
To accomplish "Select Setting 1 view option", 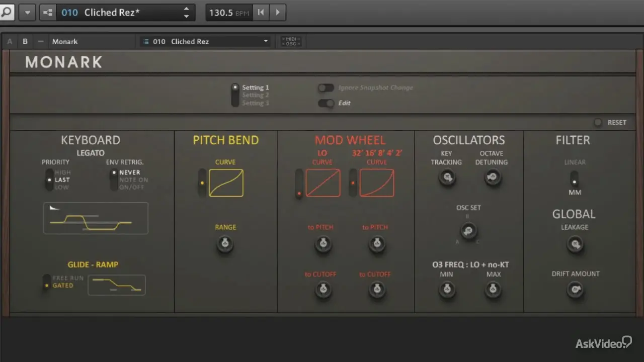I will [x=255, y=87].
